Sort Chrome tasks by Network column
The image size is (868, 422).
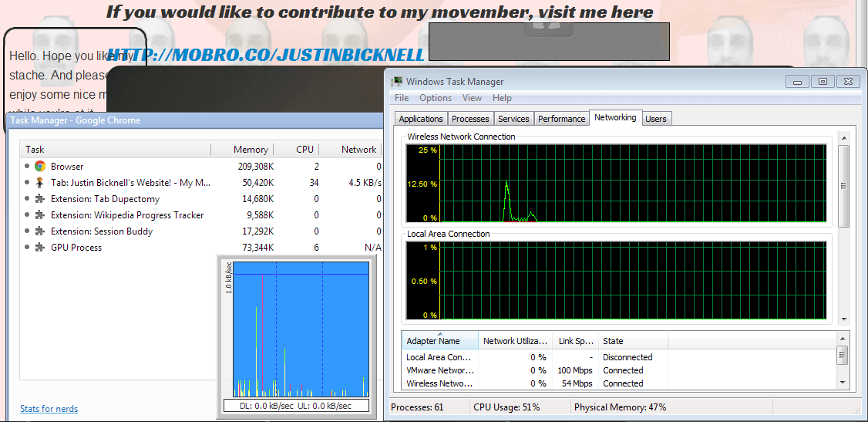click(352, 149)
